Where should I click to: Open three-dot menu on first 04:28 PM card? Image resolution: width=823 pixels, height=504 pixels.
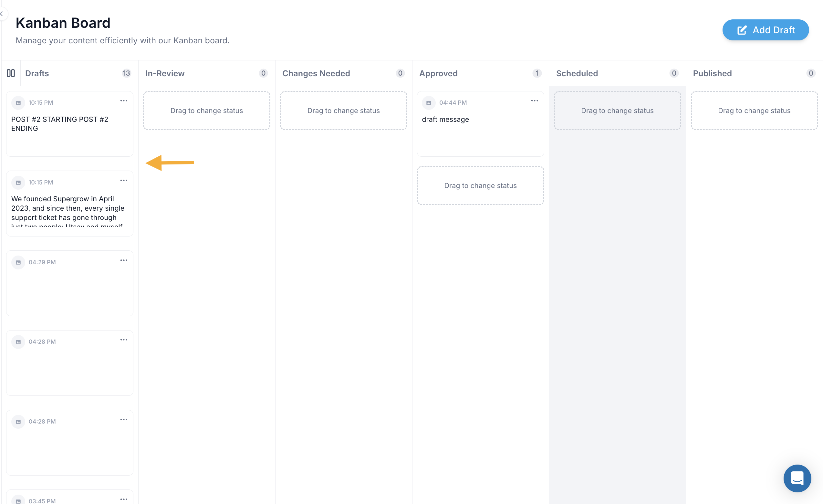click(x=124, y=340)
